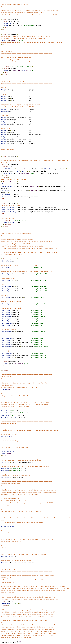Screen dimensions: 71x644
Task: Click the 'ExpiresByType text/css' line
Action: coord(24,353)
